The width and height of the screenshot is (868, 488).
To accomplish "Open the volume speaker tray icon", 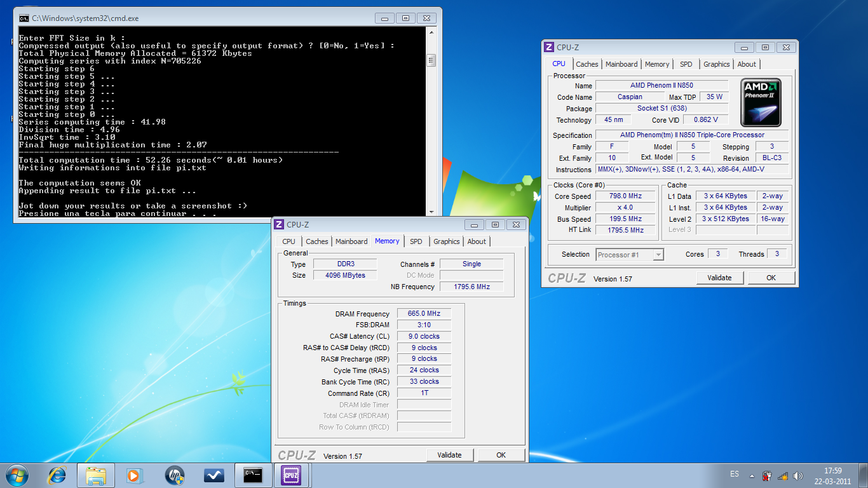I will coord(798,475).
